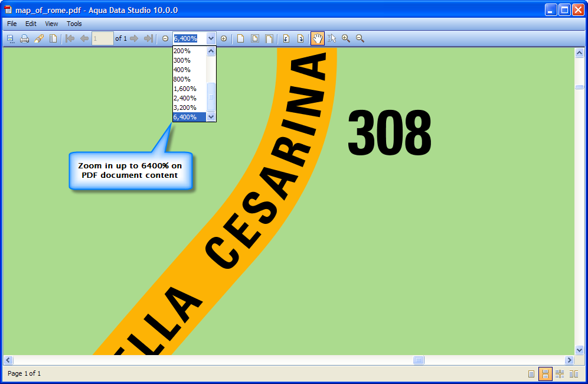588x384 pixels.
Task: Click the "of 1" page count label
Action: [121, 38]
